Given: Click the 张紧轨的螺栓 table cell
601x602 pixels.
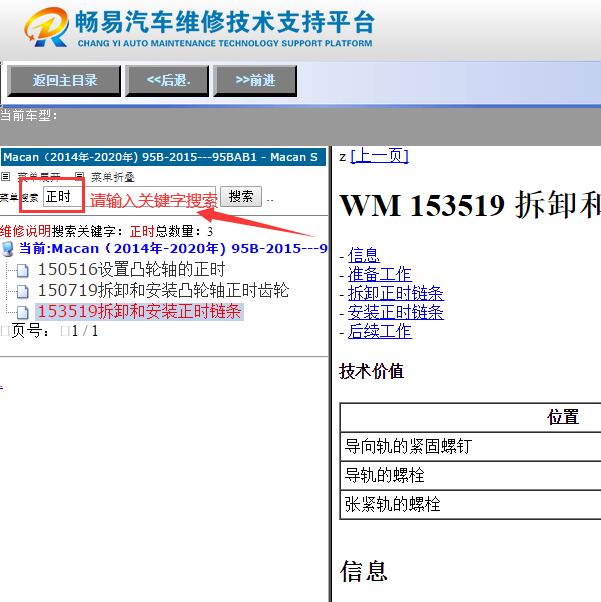Looking at the screenshot, I should [x=470, y=504].
